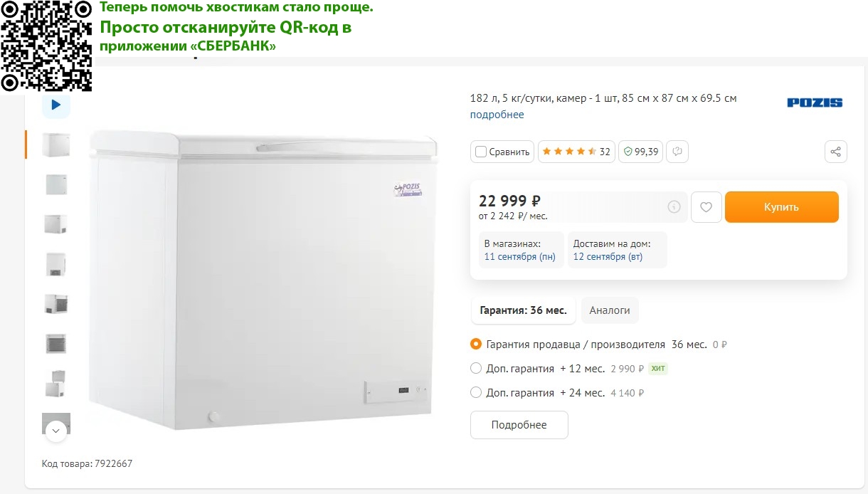The image size is (868, 494).
Task: Click the POZIS brand logo
Action: [815, 103]
